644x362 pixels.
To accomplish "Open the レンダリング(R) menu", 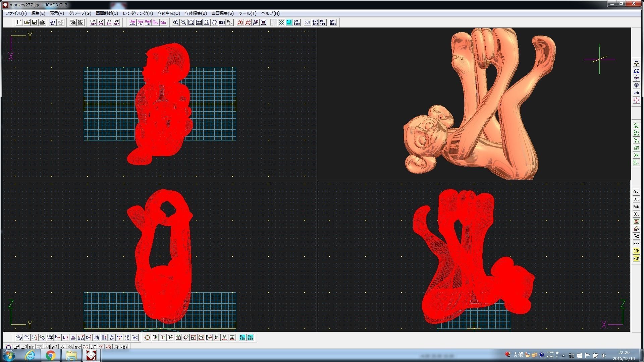I will 138,13.
